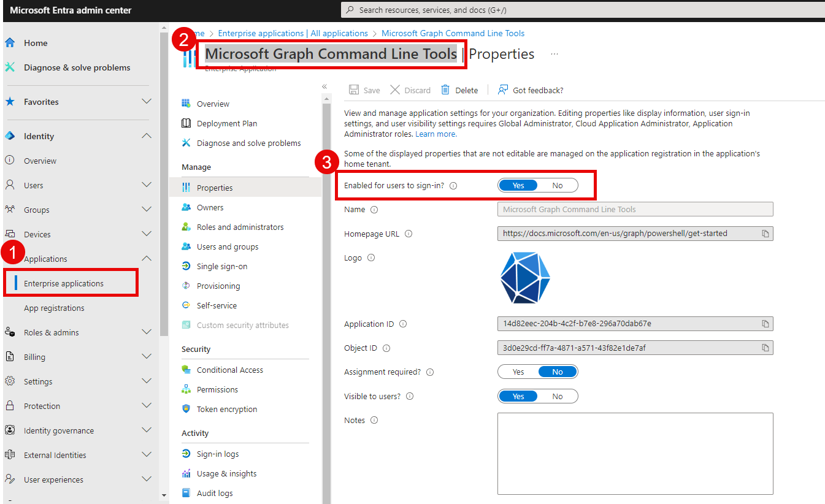Click the User experiences icon

click(x=10, y=479)
